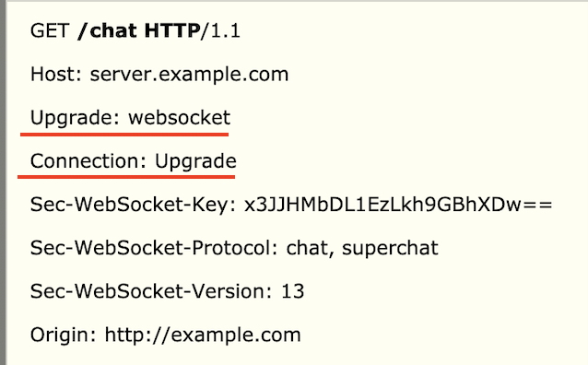
Task: Click the Sec-WebSocket-Version header label
Action: [151, 291]
